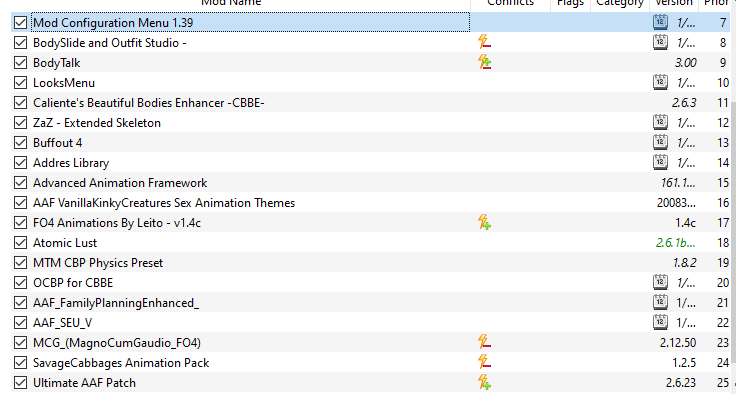Click green version 2.6.1b of Atomic Lust
The width and height of the screenshot is (736, 394).
tap(675, 243)
